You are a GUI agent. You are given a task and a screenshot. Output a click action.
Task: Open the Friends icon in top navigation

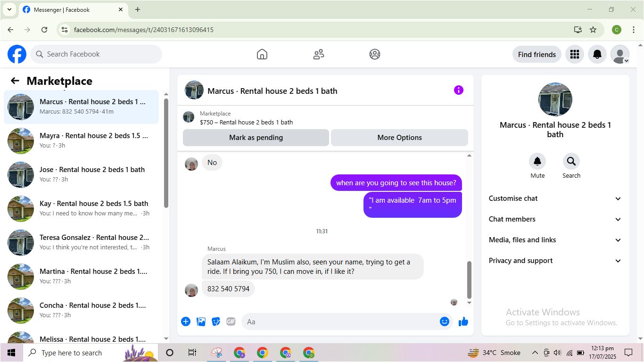pos(319,54)
